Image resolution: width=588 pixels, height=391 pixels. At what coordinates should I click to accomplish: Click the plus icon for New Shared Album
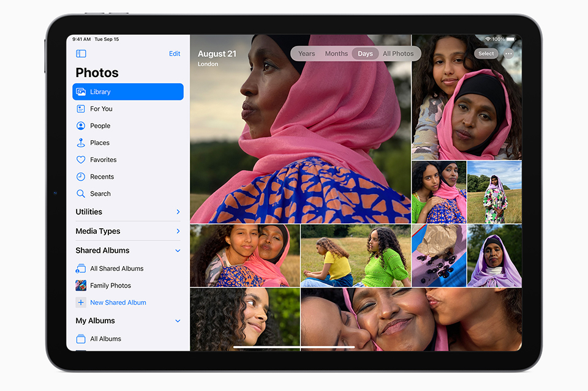click(x=81, y=302)
